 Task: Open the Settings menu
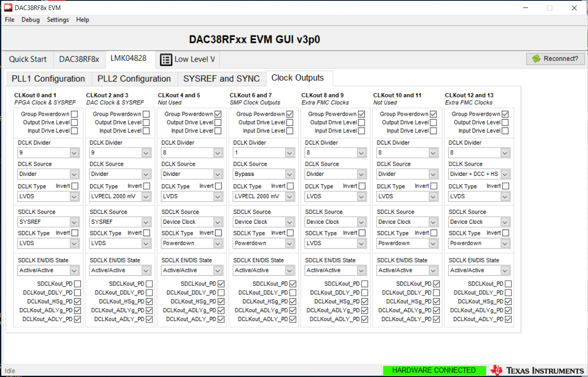[x=58, y=20]
